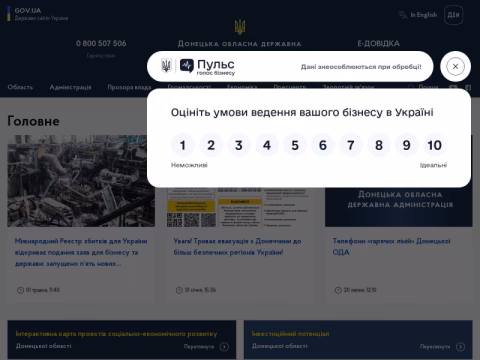Open the Прозора влада menu
Viewport: 480px width, 360px height.
[x=129, y=87]
